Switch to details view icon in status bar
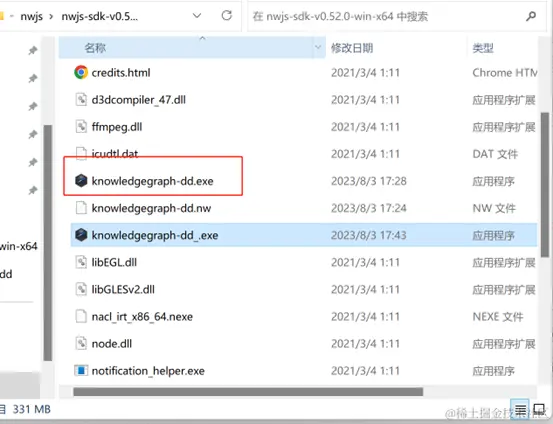The image size is (553, 424). [x=520, y=409]
